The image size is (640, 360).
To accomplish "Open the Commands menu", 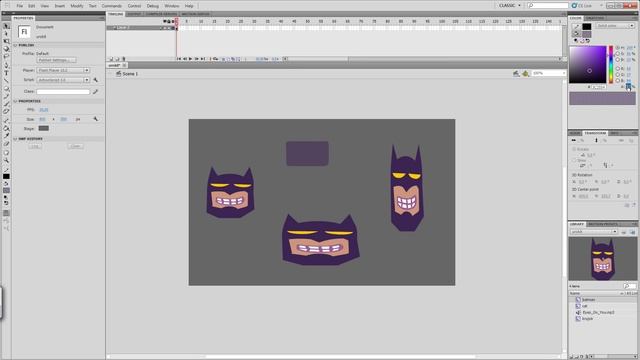I will pos(111,6).
